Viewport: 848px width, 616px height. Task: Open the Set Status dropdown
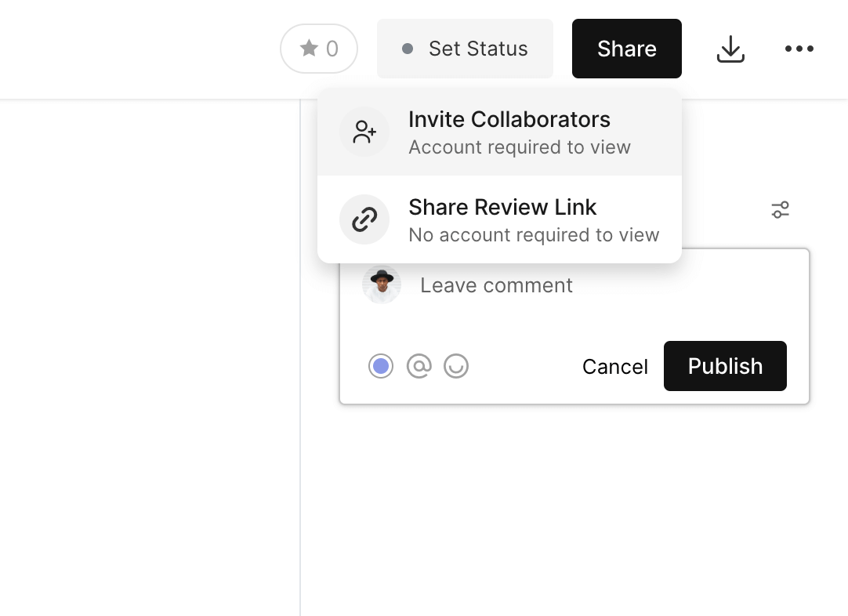coord(465,49)
